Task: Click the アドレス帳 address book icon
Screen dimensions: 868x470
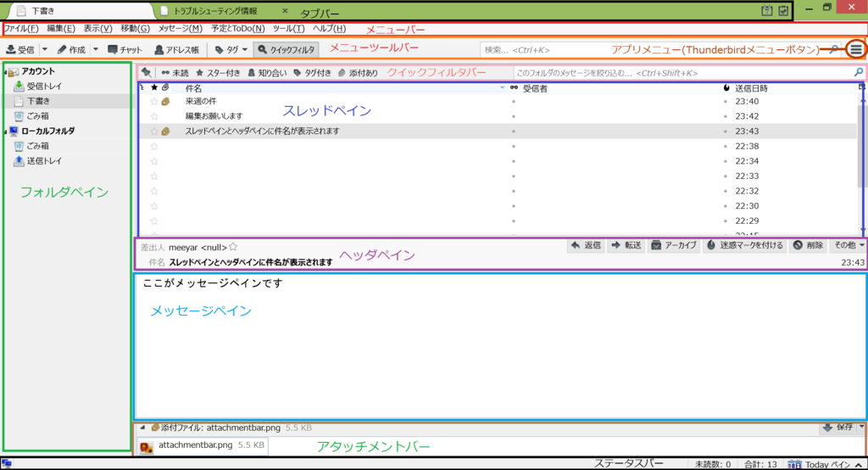Action: click(159, 50)
